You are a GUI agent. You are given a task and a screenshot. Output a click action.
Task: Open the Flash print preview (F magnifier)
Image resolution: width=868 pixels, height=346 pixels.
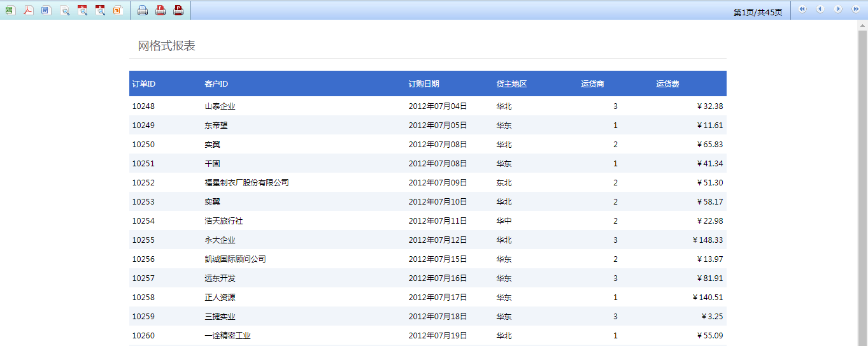point(82,10)
